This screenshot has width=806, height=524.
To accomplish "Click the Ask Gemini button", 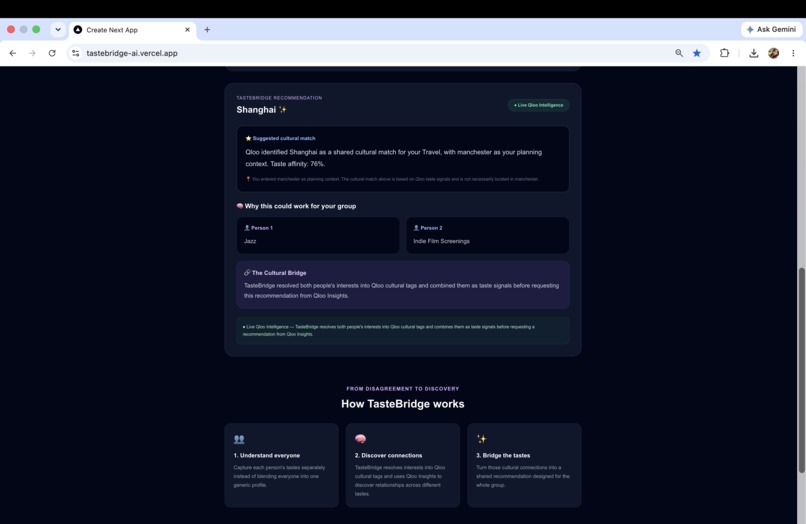I will click(x=771, y=29).
